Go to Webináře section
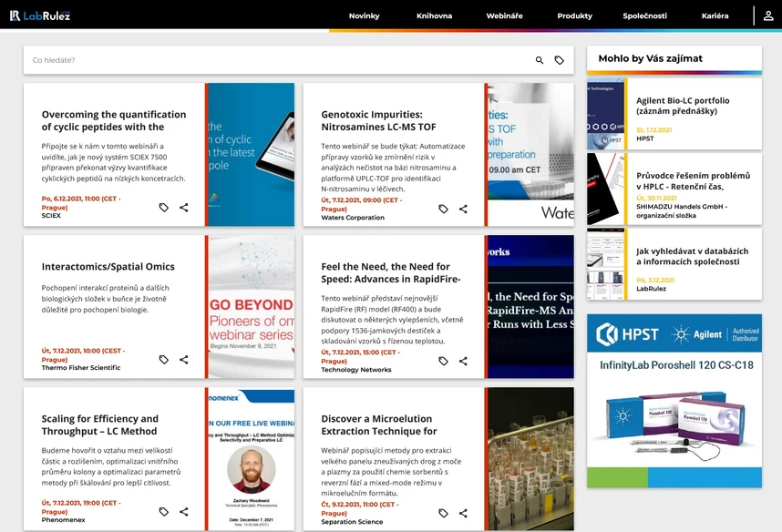Viewport: 782px width, 532px height. pyautogui.click(x=505, y=16)
